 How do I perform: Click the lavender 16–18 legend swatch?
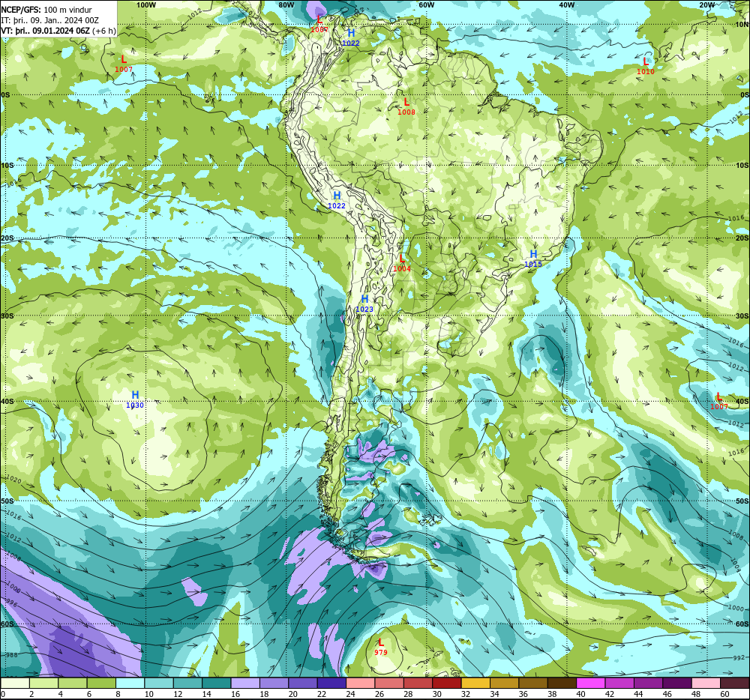(x=245, y=684)
